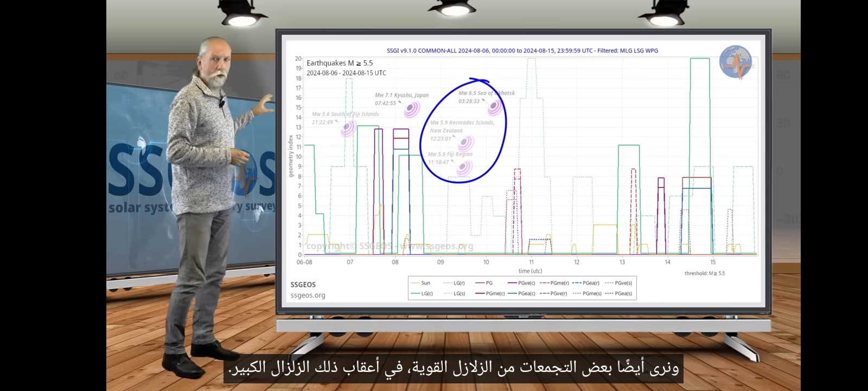Click the SSGEOS globe logo on the chart
Image resolution: width=868 pixels, height=391 pixels.
736,62
